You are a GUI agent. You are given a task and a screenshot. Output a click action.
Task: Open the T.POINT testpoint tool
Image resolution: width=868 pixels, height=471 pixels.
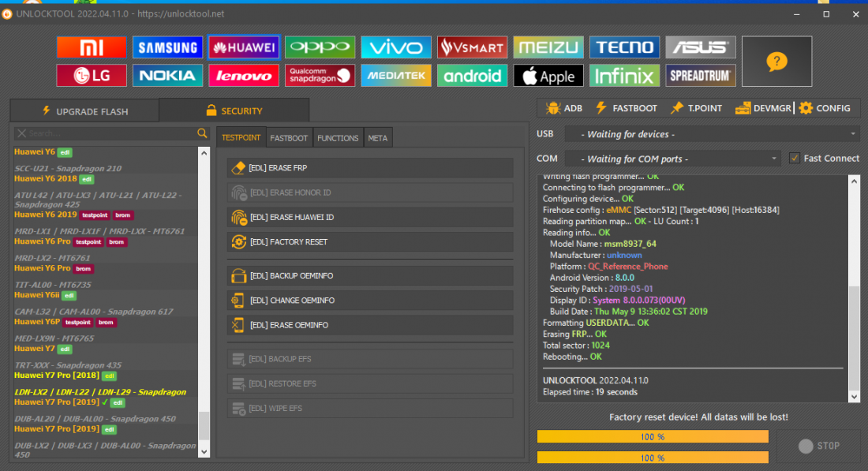[696, 108]
